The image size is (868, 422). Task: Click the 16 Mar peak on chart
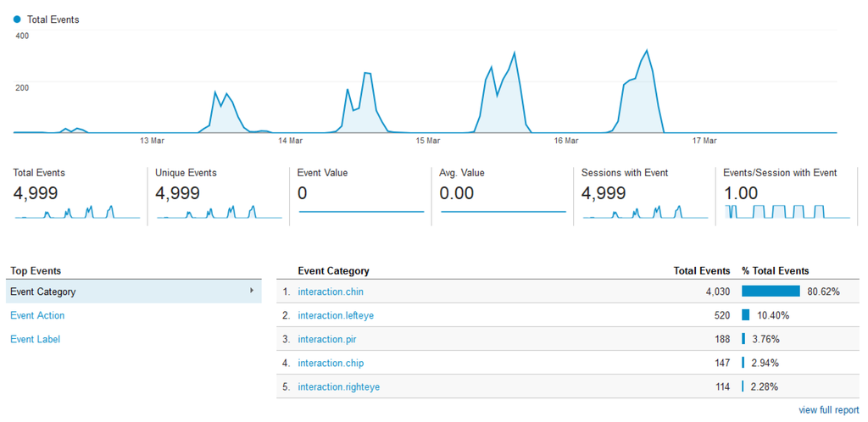647,51
